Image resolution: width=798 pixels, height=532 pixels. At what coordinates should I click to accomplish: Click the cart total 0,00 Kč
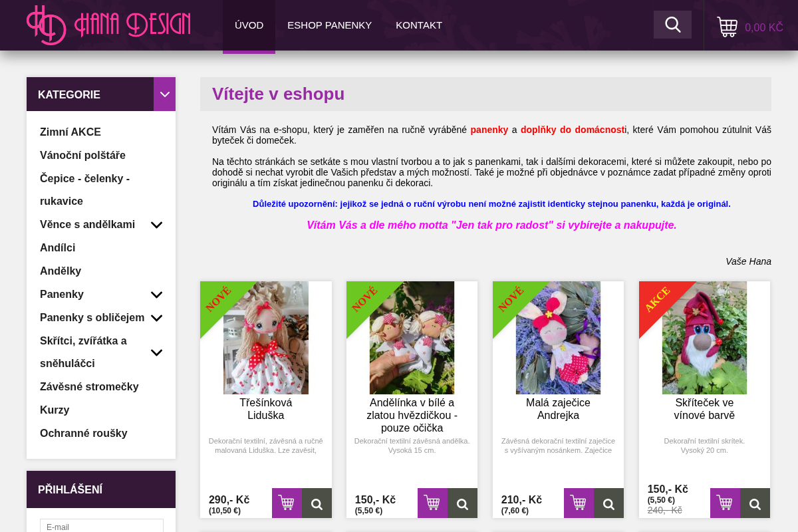pos(764,27)
